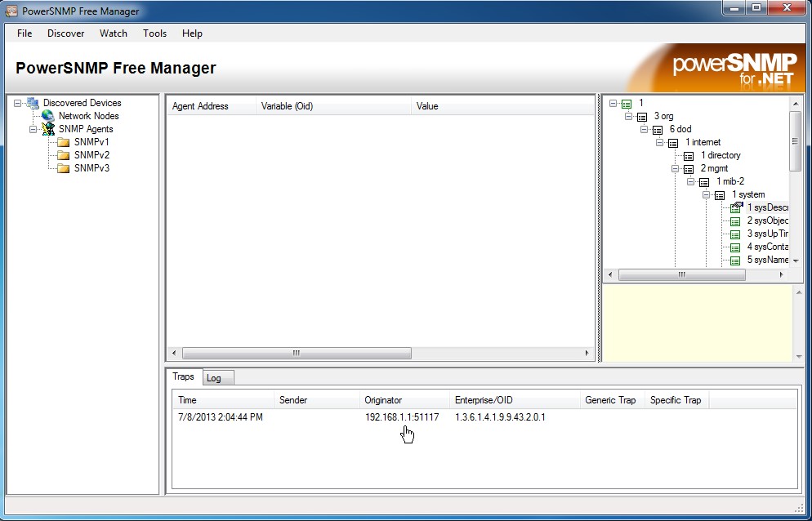The width and height of the screenshot is (812, 521).
Task: Select the Network Nodes tree label
Action: tap(88, 116)
